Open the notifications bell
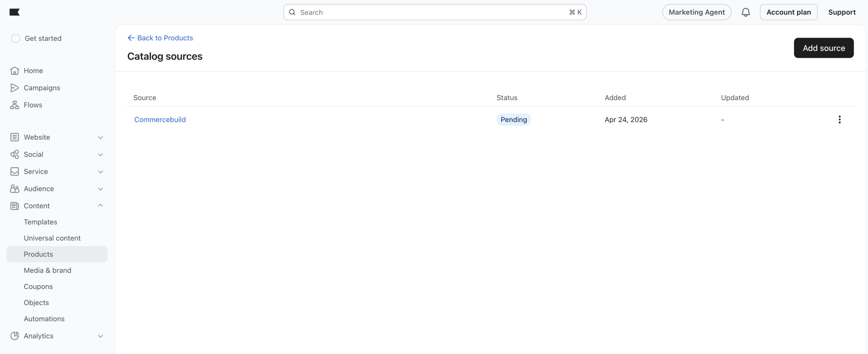This screenshot has height=354, width=868. [x=745, y=12]
